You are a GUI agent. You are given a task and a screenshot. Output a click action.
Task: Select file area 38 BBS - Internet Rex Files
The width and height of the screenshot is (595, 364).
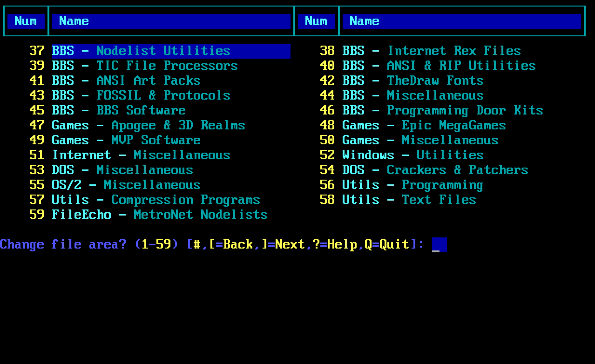pyautogui.click(x=420, y=51)
